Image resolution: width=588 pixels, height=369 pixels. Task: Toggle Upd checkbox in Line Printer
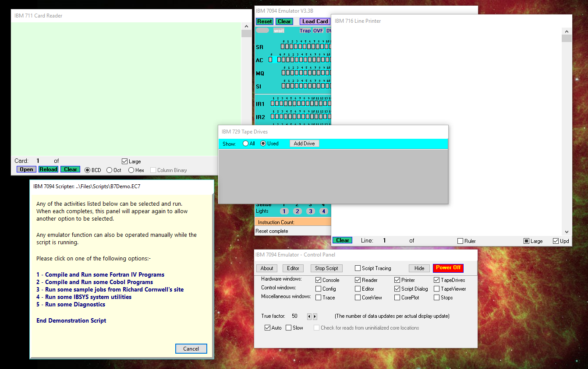coord(556,241)
